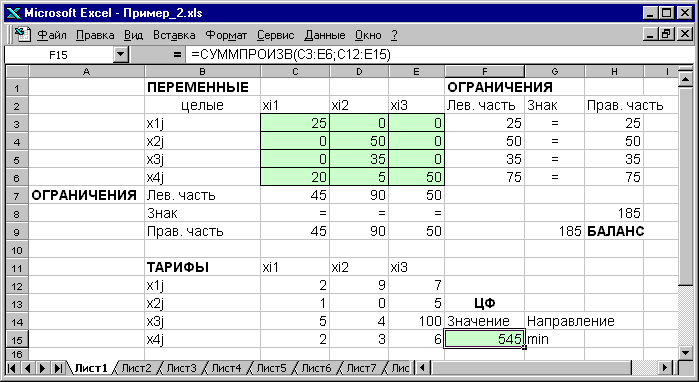The height and width of the screenshot is (382, 699).
Task: Open the Вставка menu
Action: click(x=174, y=35)
